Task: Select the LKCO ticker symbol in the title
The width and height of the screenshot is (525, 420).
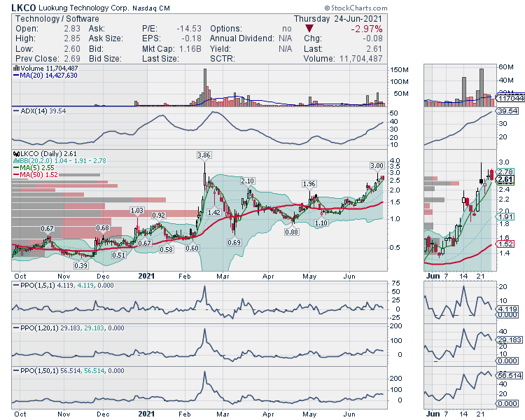Action: 23,8
